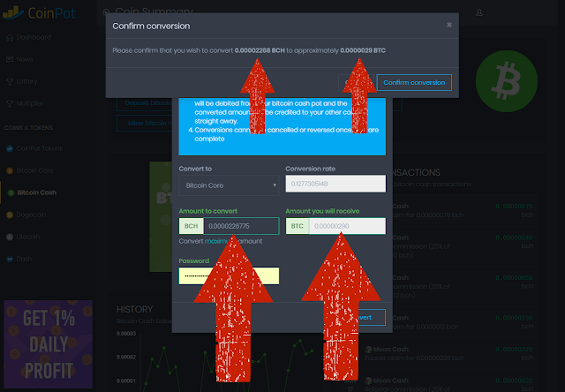
Task: Click the BTC currency label
Action: 298,226
